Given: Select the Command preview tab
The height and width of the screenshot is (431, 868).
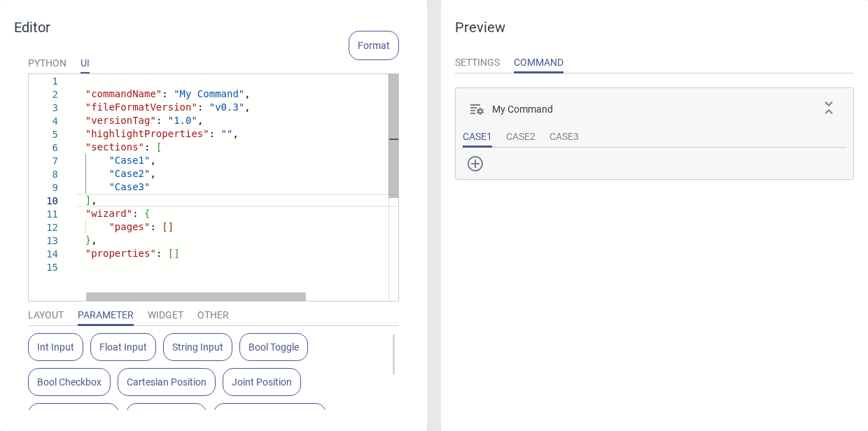Looking at the screenshot, I should (x=538, y=62).
